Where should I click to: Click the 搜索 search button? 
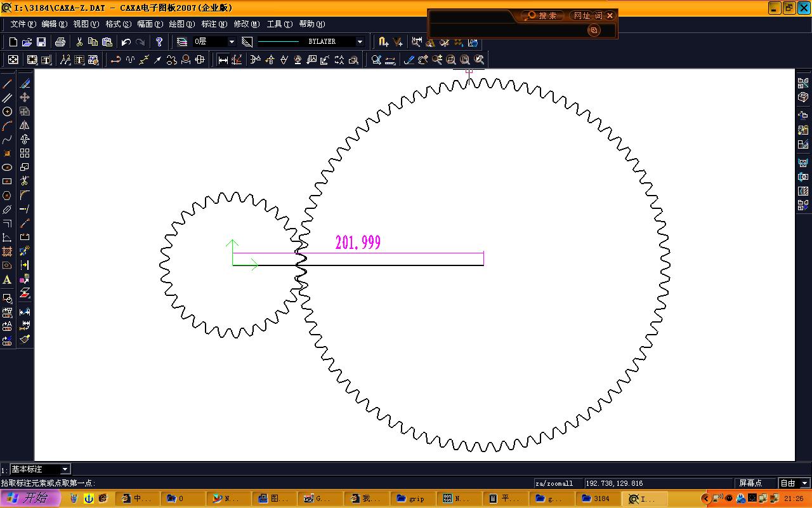click(x=542, y=16)
